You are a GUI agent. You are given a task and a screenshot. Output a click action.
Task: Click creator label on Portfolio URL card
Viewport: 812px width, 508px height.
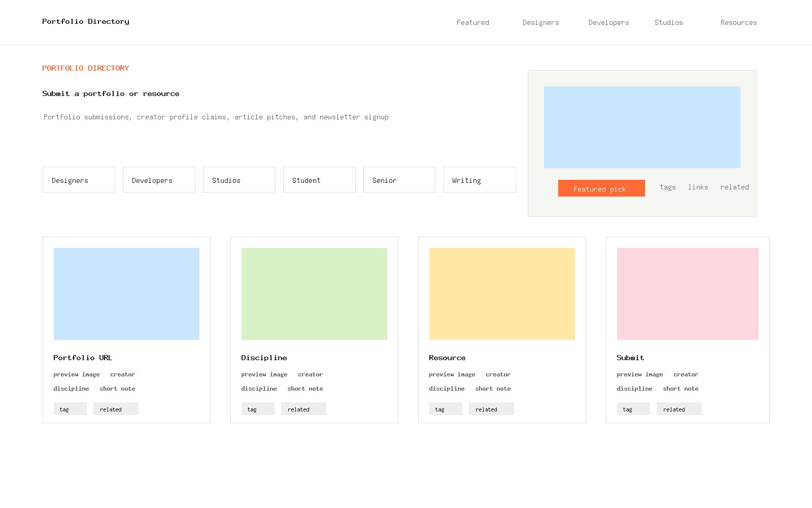(x=123, y=374)
